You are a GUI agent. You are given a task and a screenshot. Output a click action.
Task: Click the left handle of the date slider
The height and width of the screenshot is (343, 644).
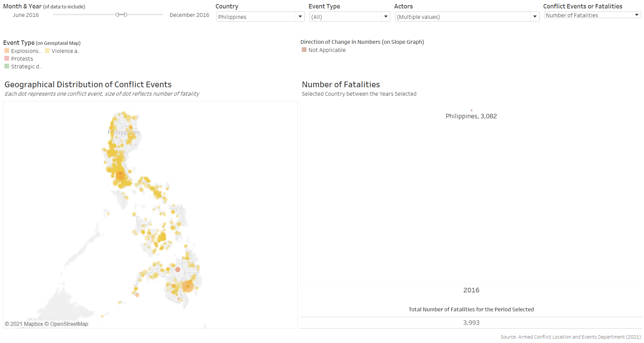click(x=117, y=15)
